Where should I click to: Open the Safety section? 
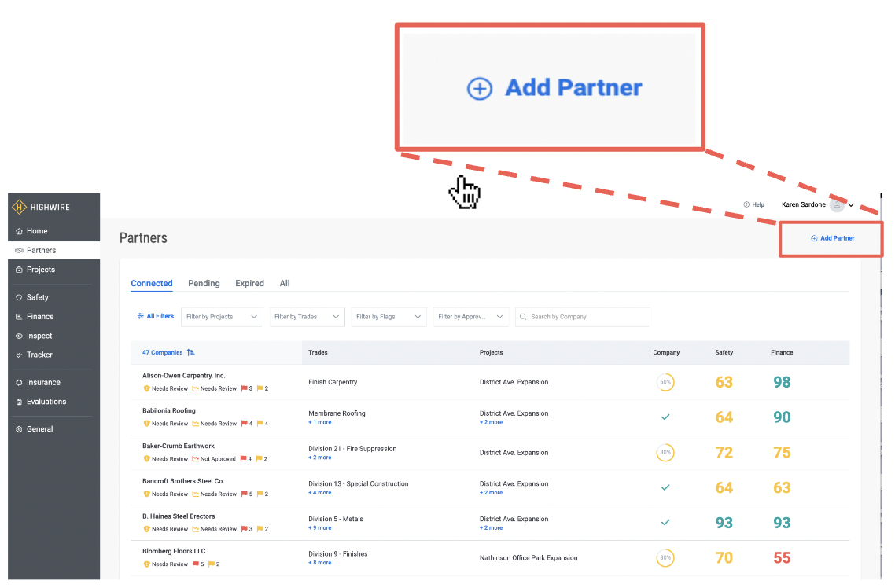35,297
